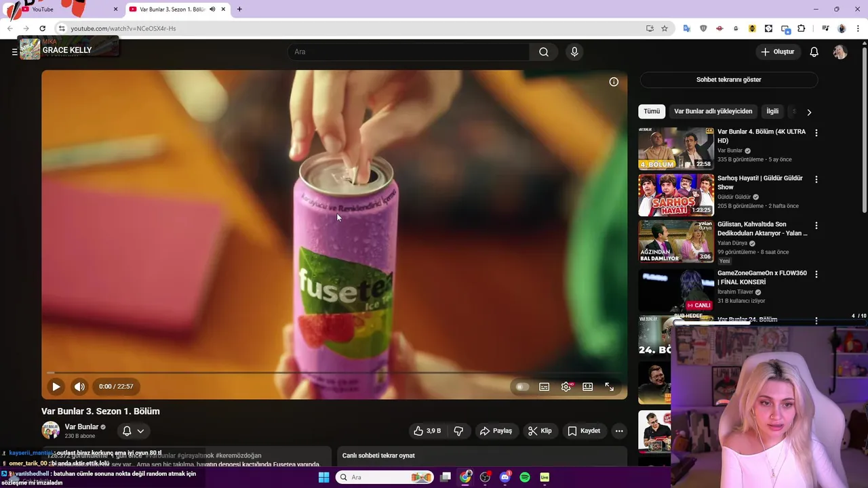The image size is (868, 488).
Task: Click Canlı sohbeti tekrar oynat
Action: [378, 456]
